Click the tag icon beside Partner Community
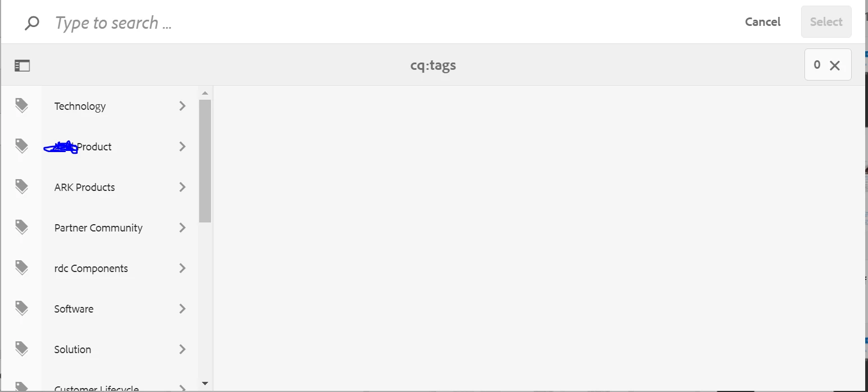Viewport: 868px width, 392px height. click(21, 227)
